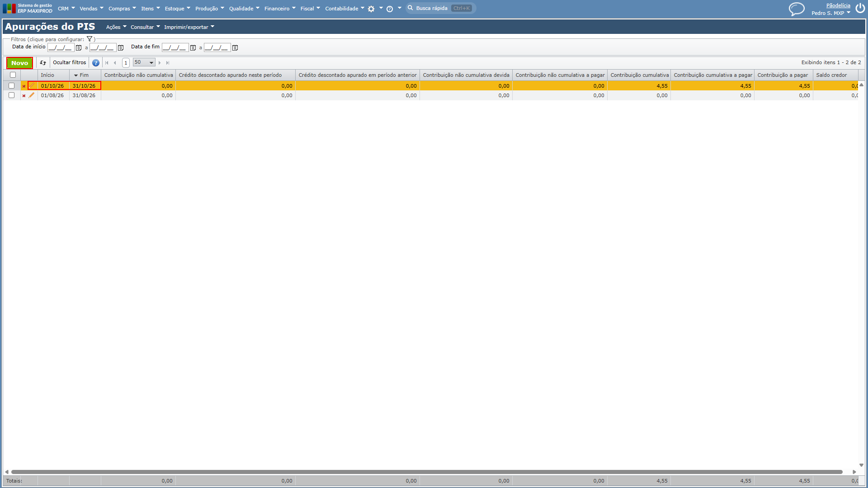This screenshot has width=868, height=488.
Task: Click the filter funnel configuration icon
Action: pos(90,39)
